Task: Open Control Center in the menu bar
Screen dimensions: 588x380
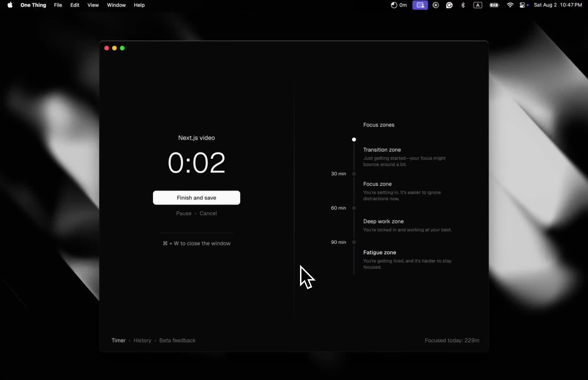Action: point(523,5)
